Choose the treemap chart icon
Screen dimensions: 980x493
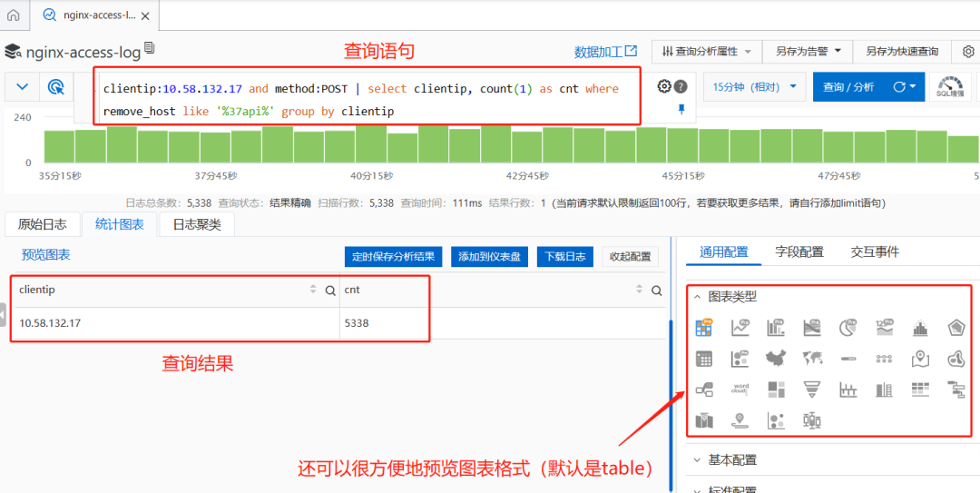(x=776, y=389)
